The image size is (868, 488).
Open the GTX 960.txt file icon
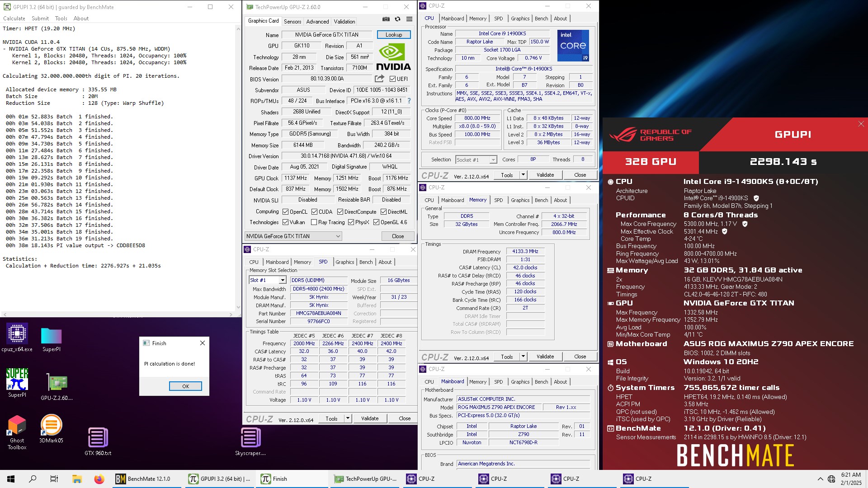[x=98, y=441]
